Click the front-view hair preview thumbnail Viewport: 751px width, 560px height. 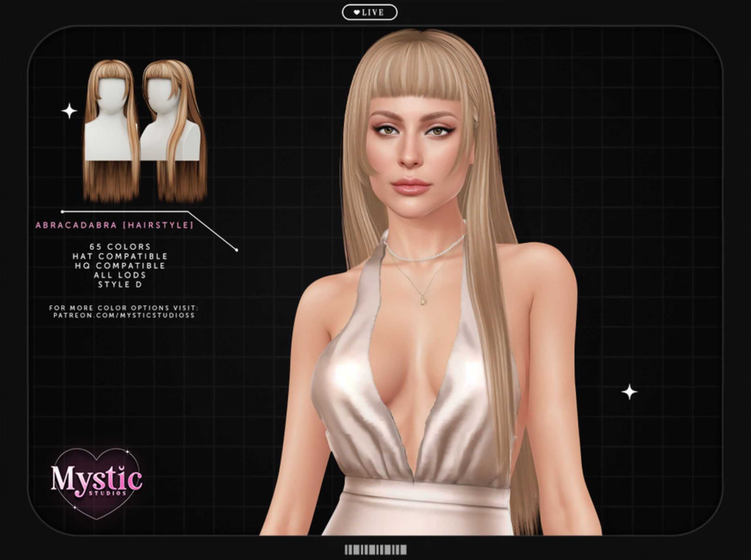[x=111, y=131]
